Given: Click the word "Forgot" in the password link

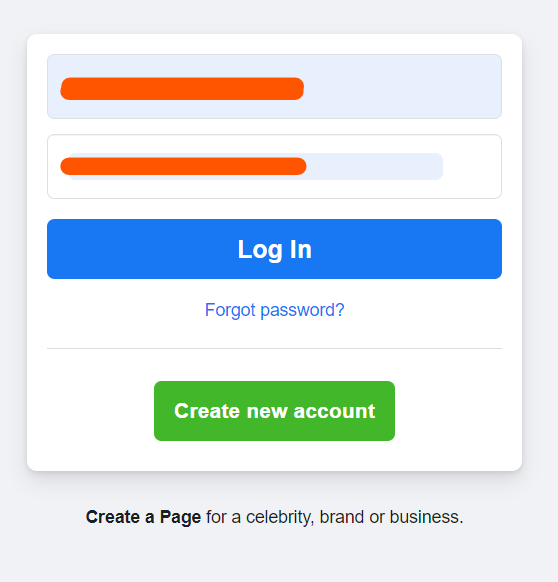Looking at the screenshot, I should (230, 310).
